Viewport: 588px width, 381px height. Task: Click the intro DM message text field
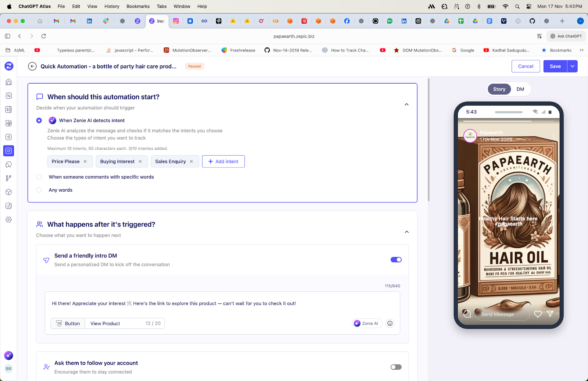[x=222, y=303]
